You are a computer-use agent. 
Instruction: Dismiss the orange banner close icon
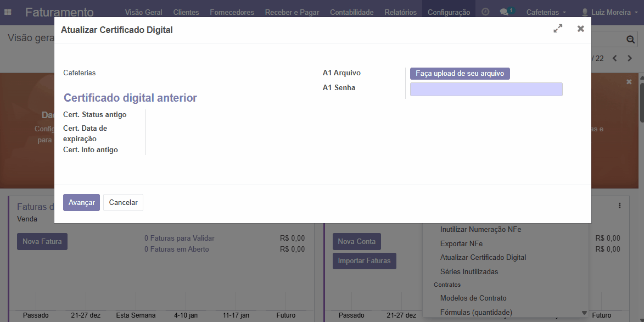[629, 82]
